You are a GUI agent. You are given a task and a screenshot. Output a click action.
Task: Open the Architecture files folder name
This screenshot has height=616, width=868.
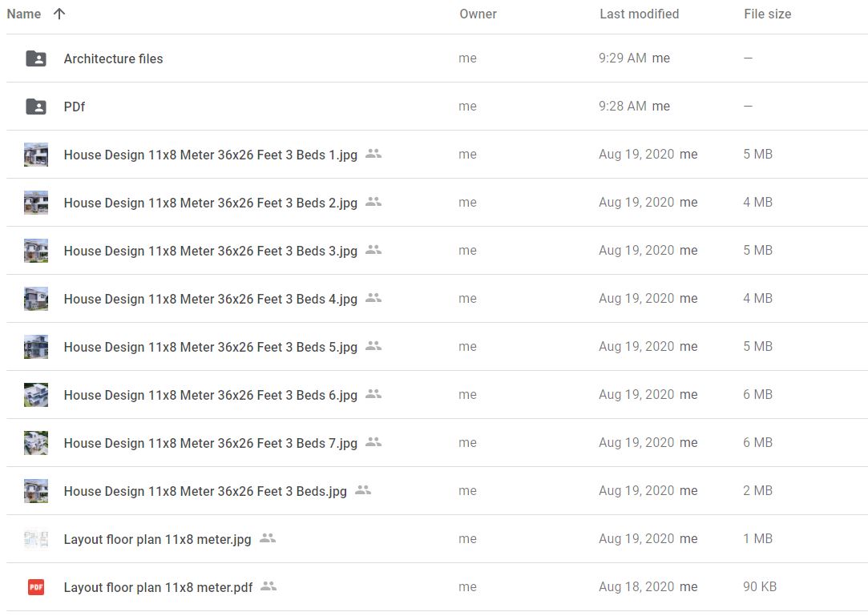click(113, 58)
